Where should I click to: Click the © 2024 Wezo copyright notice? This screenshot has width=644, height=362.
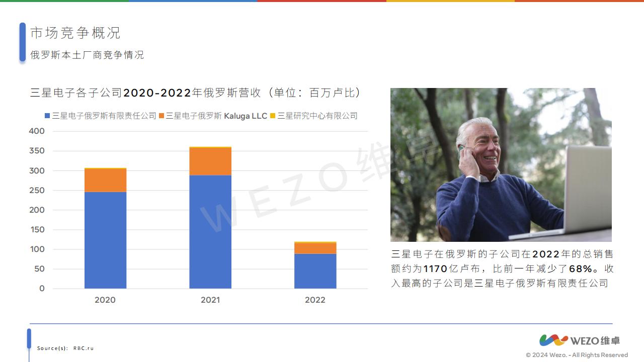577,355
